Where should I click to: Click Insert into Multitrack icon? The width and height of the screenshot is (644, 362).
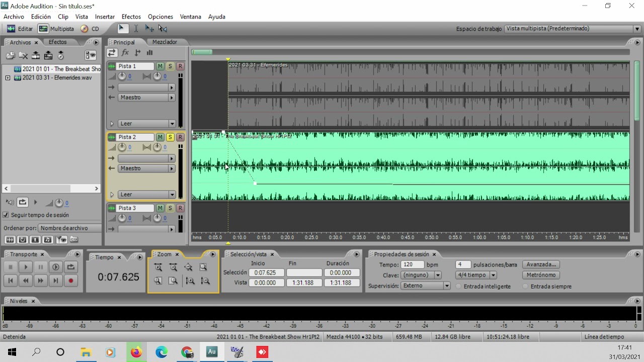click(36, 55)
